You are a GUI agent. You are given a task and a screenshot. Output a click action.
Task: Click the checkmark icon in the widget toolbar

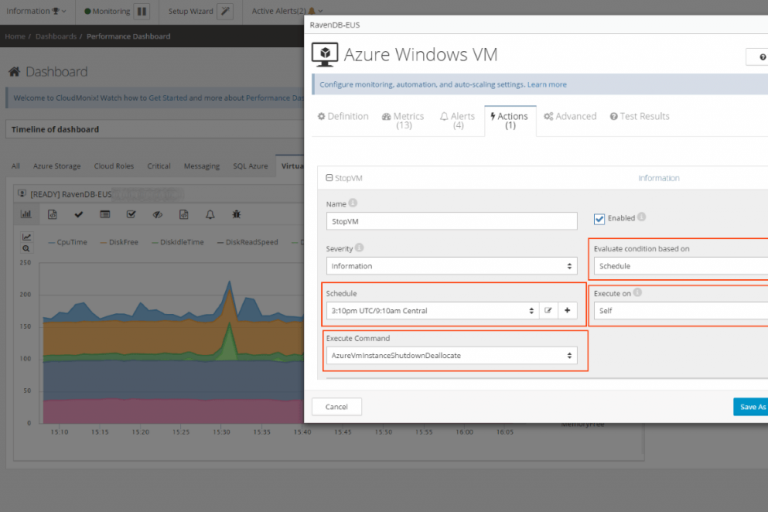pos(78,214)
